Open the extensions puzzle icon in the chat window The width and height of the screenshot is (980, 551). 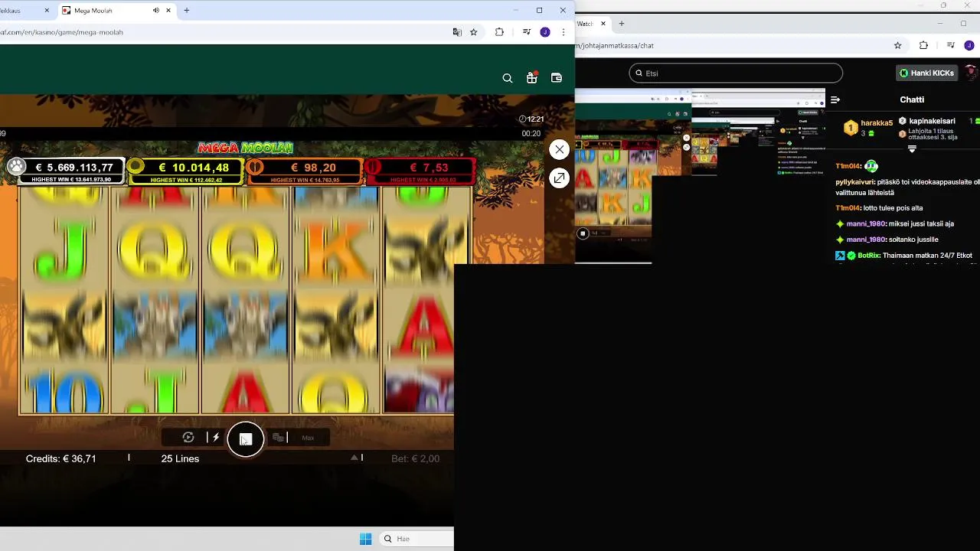click(923, 45)
